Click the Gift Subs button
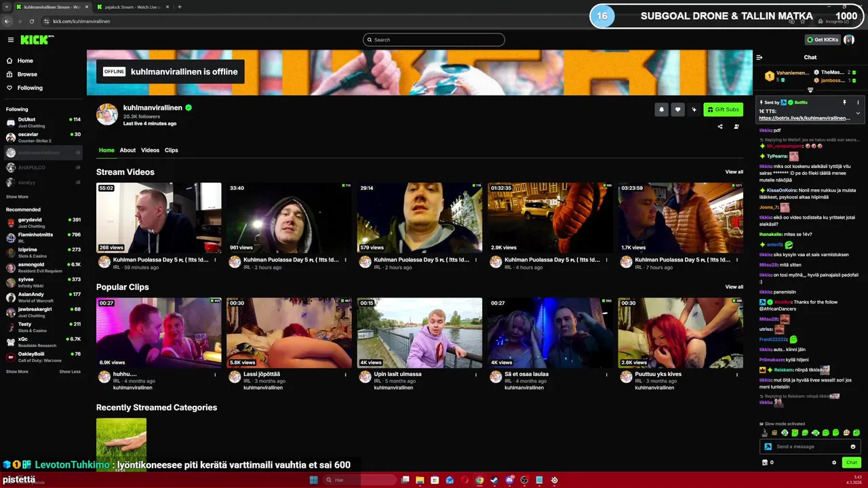The height and width of the screenshot is (488, 868). click(x=723, y=109)
